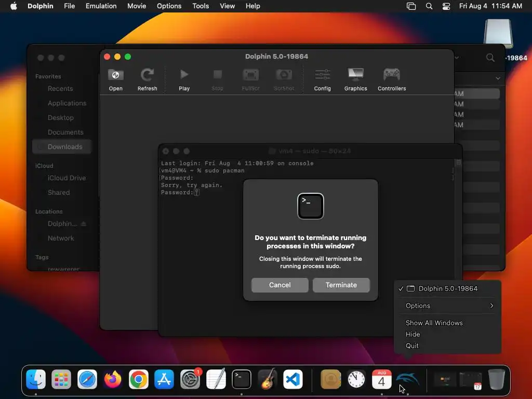This screenshot has width=532, height=399.
Task: Cancel the terminate dialog
Action: pos(280,285)
